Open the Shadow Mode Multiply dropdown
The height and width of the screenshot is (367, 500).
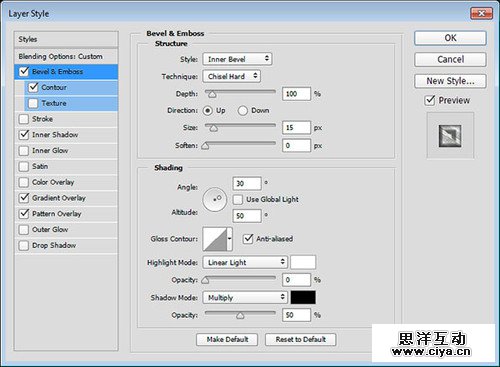(245, 297)
